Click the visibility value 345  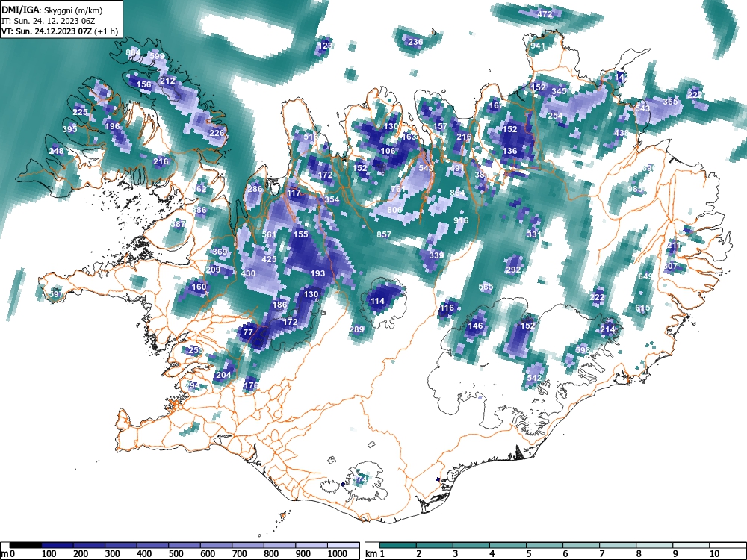coord(559,91)
